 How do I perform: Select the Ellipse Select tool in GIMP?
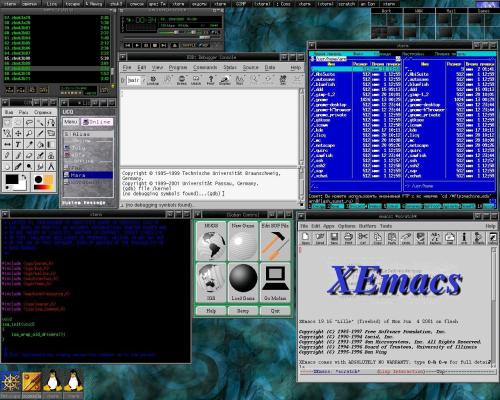click(x=18, y=122)
